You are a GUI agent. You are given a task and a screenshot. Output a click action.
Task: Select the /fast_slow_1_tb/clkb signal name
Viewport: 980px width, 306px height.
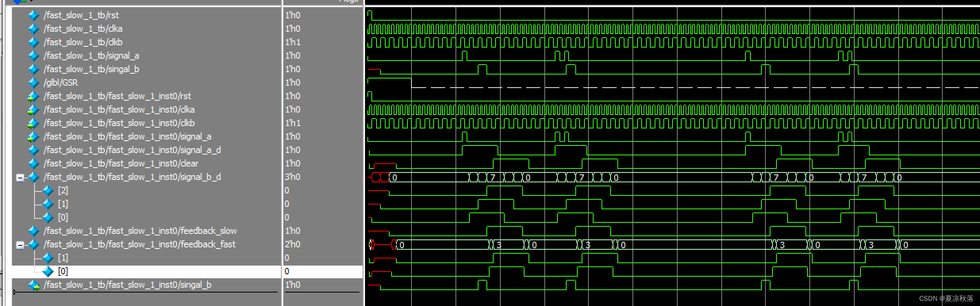point(83,42)
